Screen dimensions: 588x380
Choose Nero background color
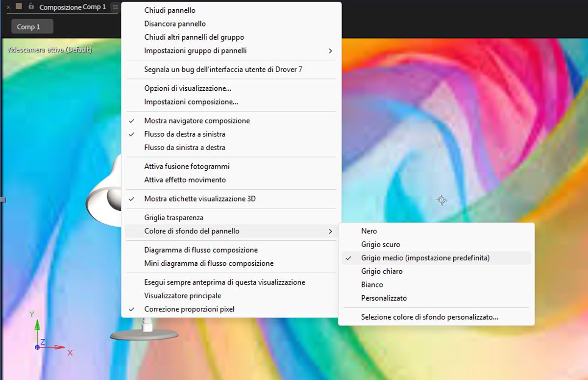pos(436,231)
